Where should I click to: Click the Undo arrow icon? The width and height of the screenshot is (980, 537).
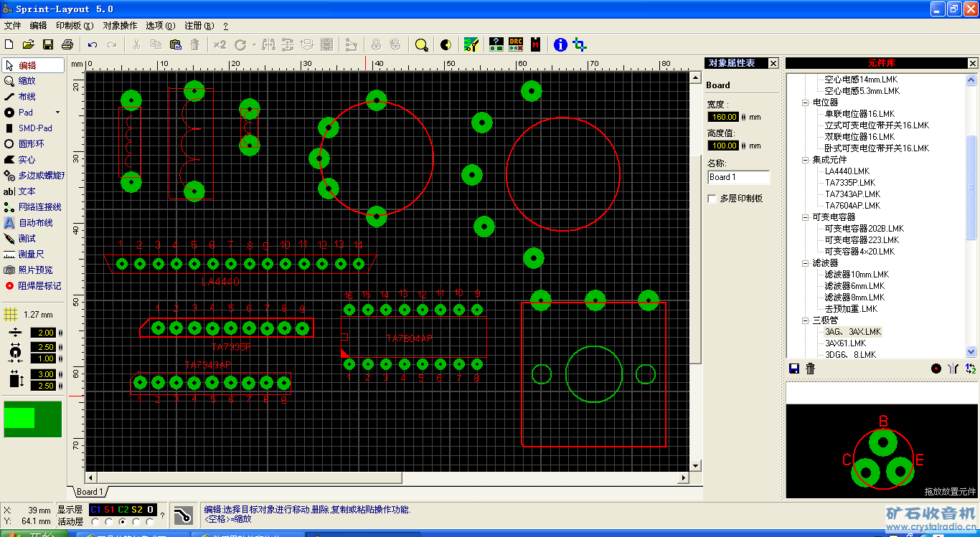(93, 44)
